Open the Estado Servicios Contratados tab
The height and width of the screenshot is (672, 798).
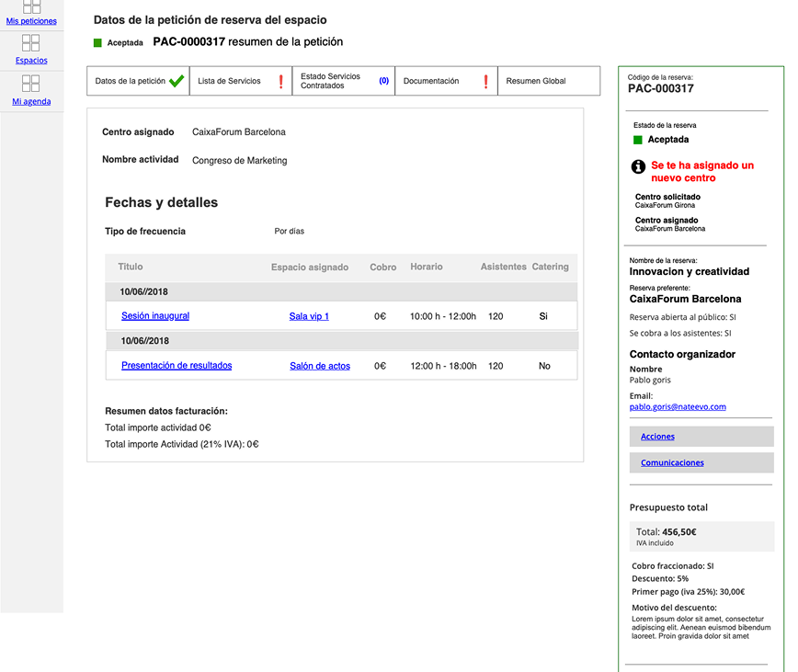(331, 80)
